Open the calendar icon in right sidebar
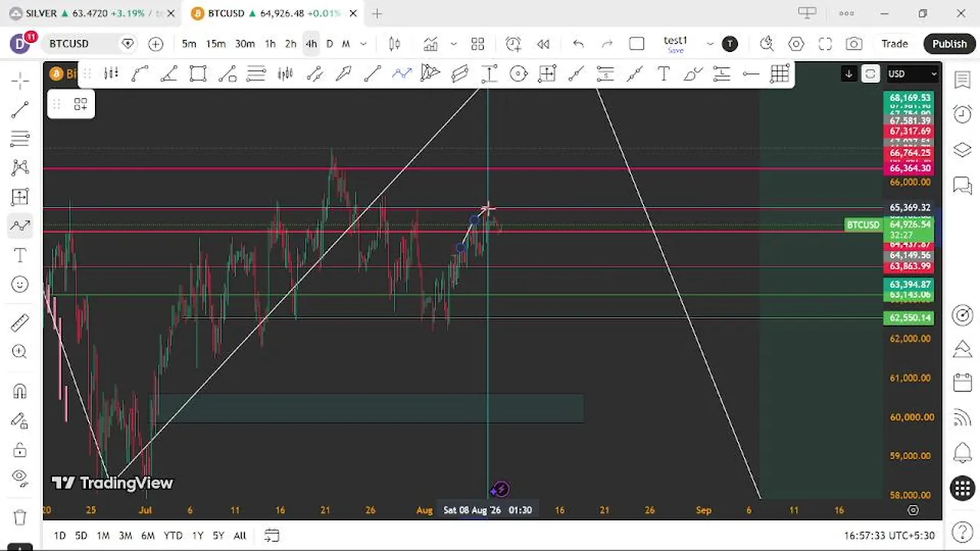Screen dimensions: 980x551 click(x=962, y=382)
